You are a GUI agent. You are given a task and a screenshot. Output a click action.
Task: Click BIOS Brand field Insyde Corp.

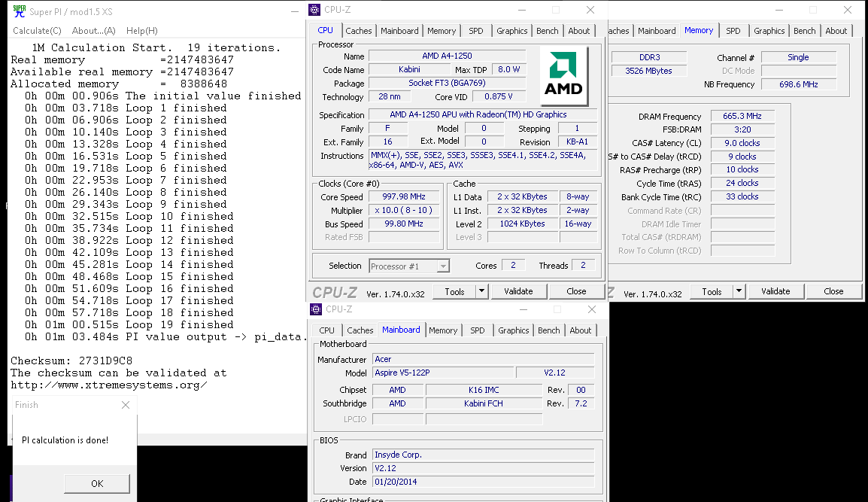click(484, 455)
